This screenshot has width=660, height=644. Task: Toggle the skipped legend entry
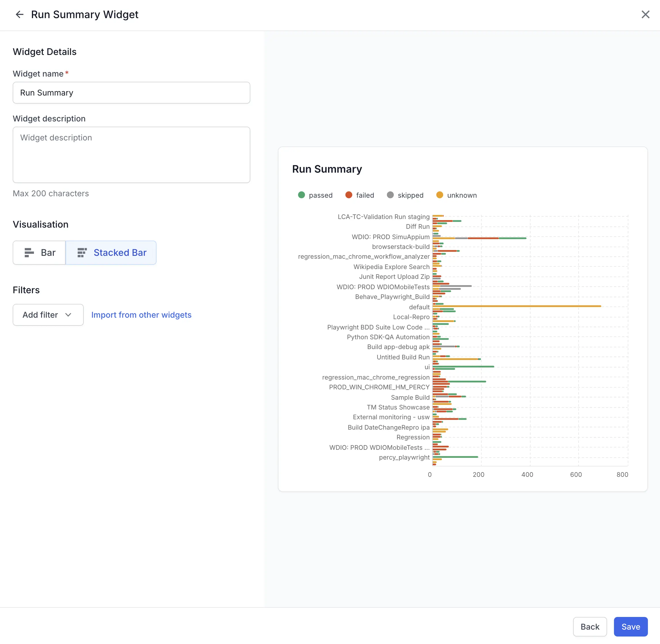tap(405, 195)
